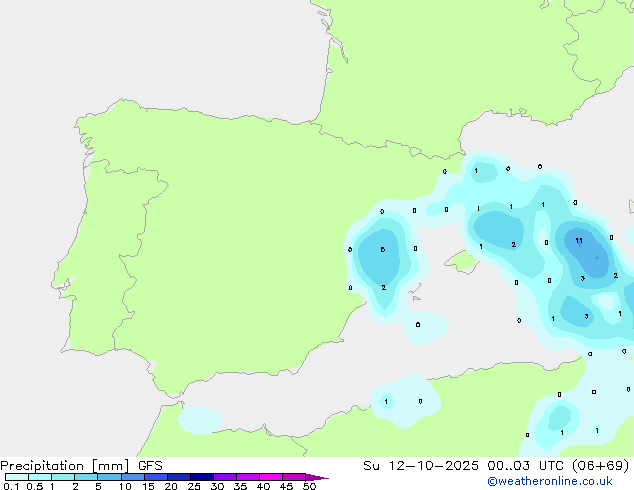Click the 0.5–1 mm legend color swatch
This screenshot has height=490, width=634.
(x=40, y=477)
